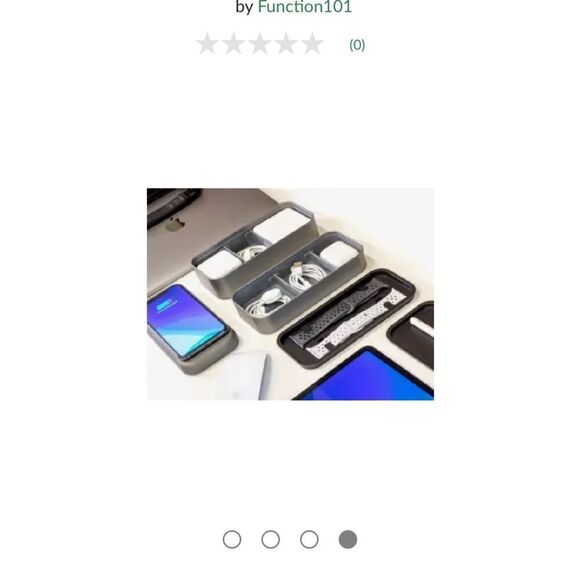Click the large white charger brick
Image resolution: width=580 pixels, height=580 pixels.
tap(282, 223)
